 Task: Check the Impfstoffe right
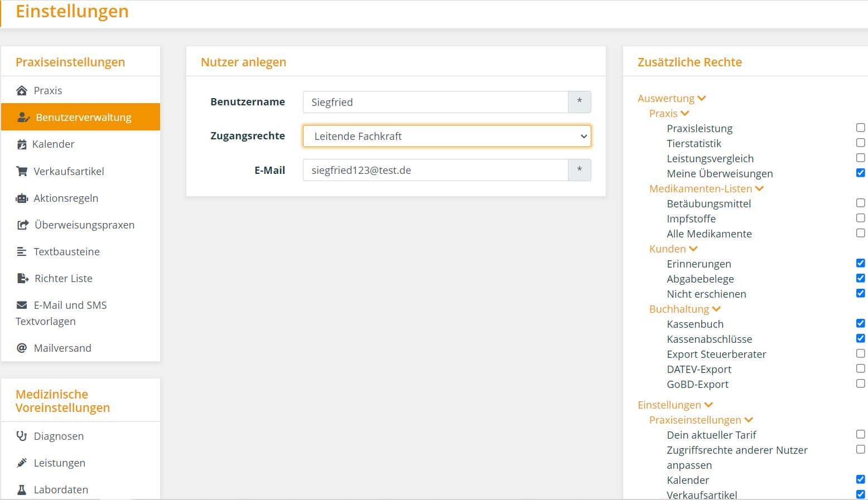(861, 218)
